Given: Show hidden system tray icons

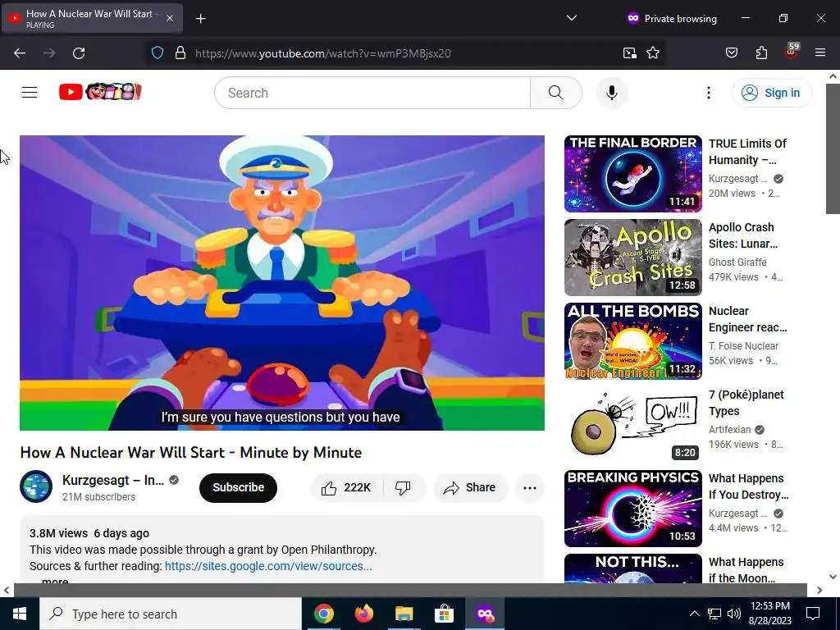Looking at the screenshot, I should pyautogui.click(x=694, y=614).
